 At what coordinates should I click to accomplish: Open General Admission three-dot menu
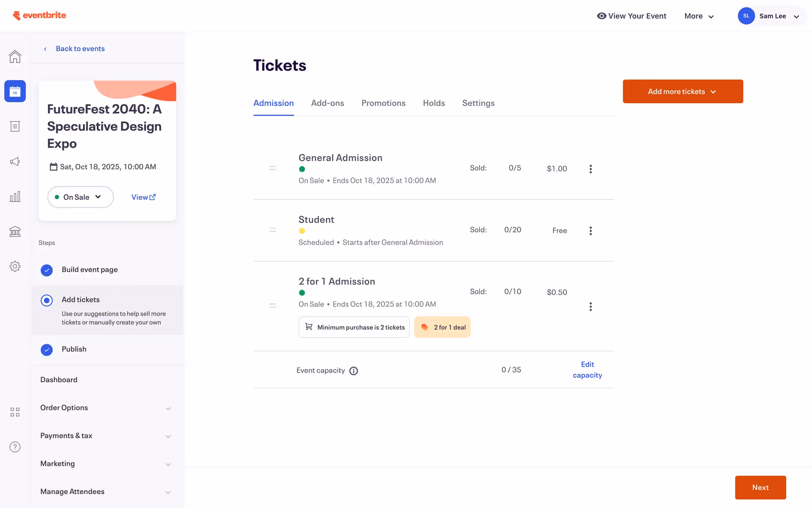click(x=590, y=169)
